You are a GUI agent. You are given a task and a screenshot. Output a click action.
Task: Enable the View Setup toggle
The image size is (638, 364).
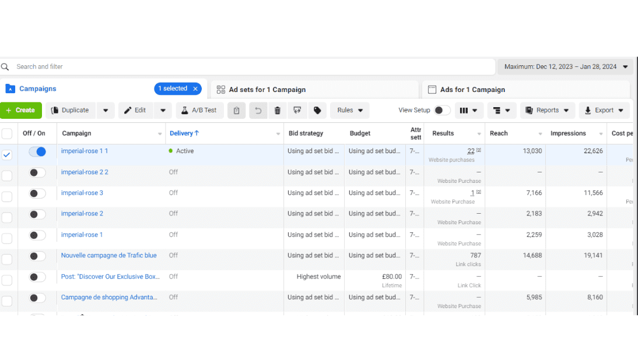[441, 111]
